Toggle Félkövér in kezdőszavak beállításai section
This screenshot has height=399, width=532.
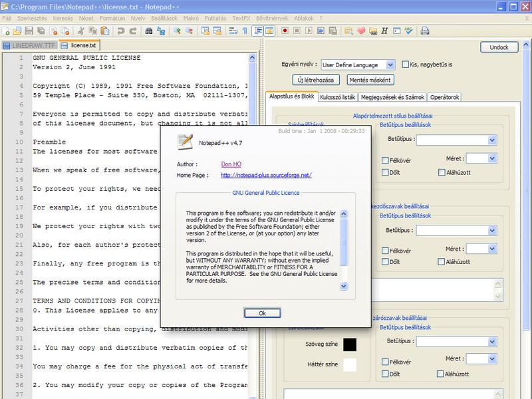(x=385, y=251)
